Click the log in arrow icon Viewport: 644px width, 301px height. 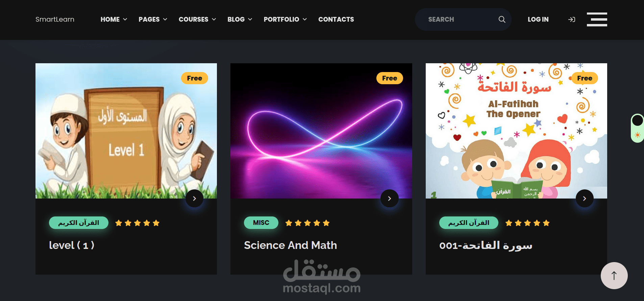[x=572, y=20]
